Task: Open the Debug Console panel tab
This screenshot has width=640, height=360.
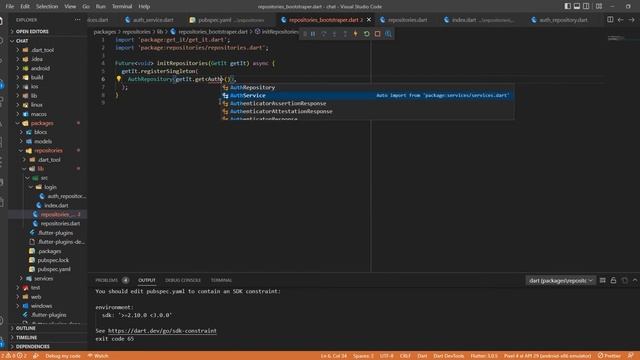Action: click(183, 280)
